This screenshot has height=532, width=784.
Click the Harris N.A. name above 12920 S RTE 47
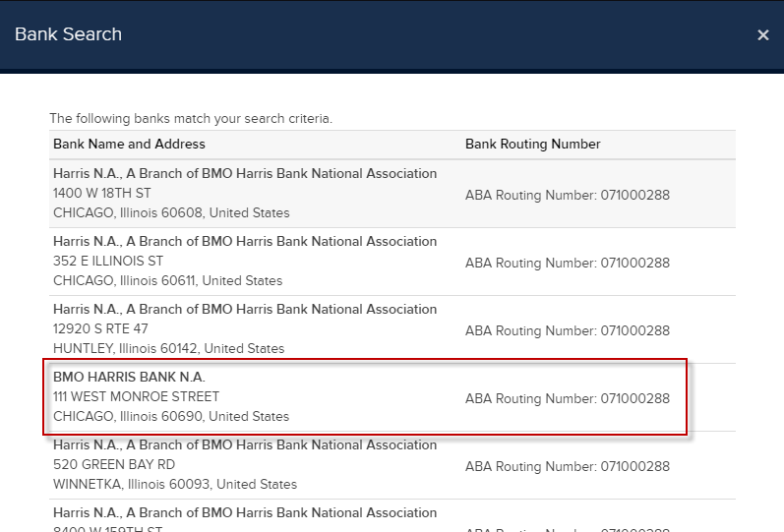click(x=245, y=310)
